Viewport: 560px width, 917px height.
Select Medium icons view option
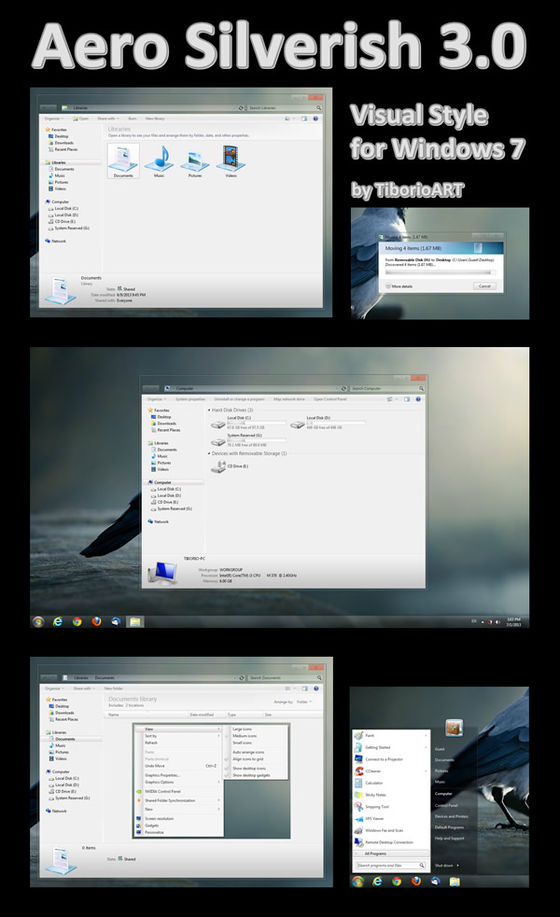[244, 736]
